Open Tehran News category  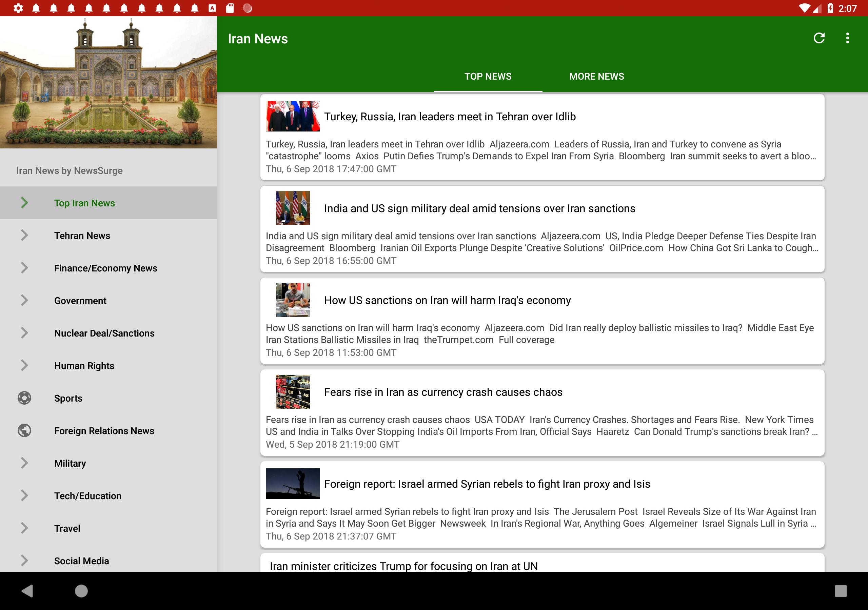[x=108, y=235]
